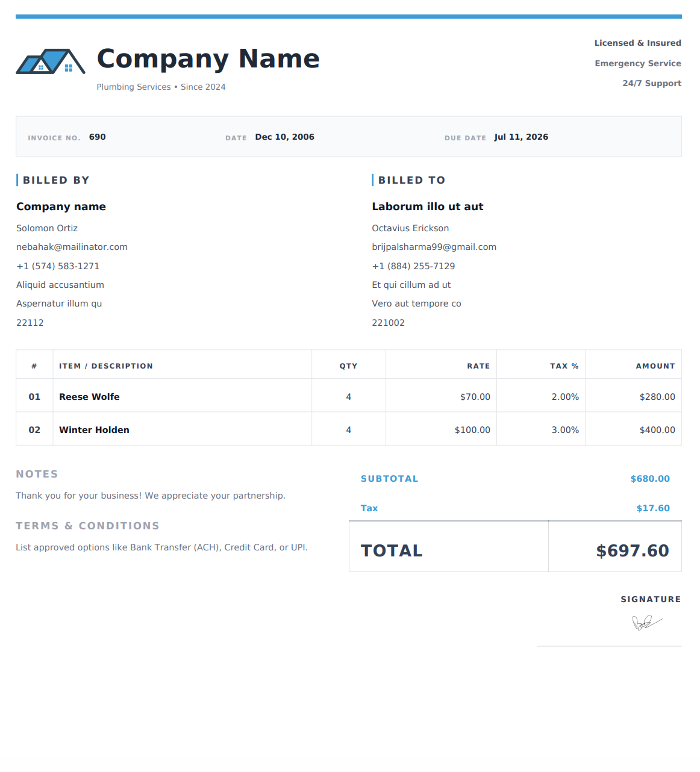Click the due date Jul 11, 2026
This screenshot has height=772, width=700.
521,137
